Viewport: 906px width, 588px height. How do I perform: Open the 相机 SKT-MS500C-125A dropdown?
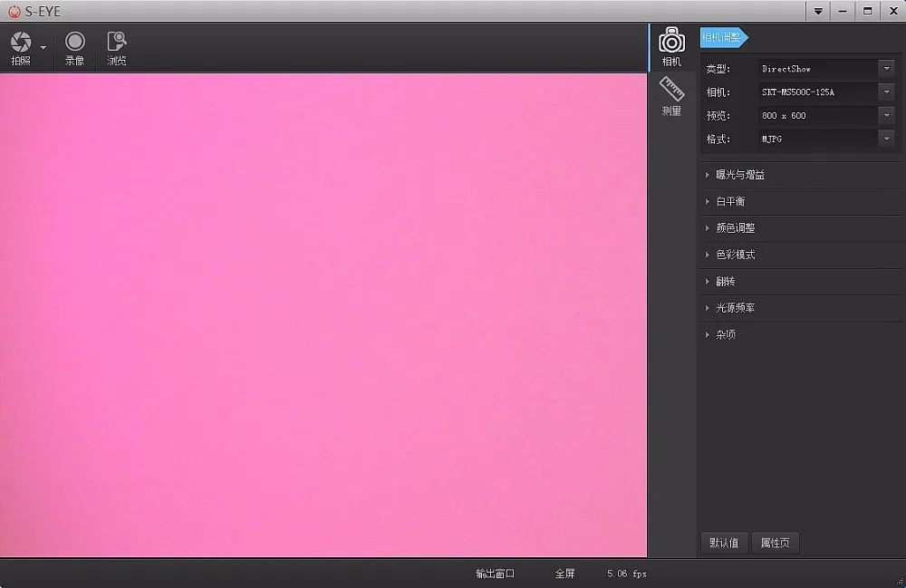click(826, 92)
